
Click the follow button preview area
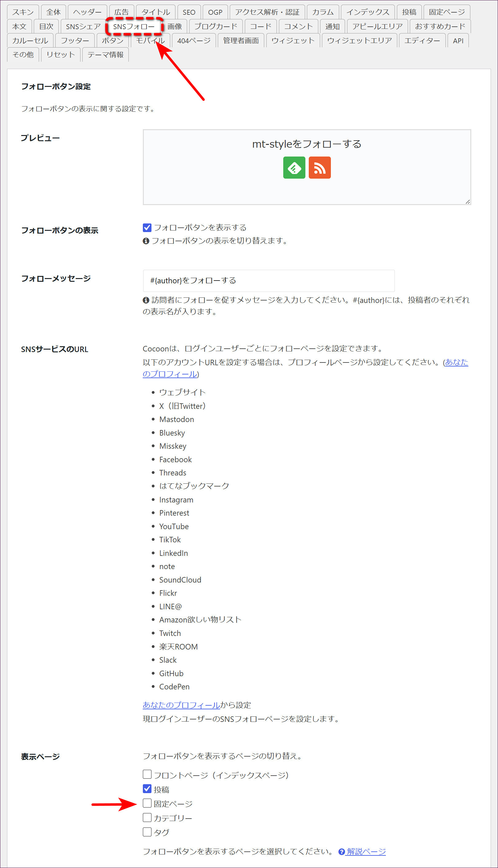coord(307,167)
